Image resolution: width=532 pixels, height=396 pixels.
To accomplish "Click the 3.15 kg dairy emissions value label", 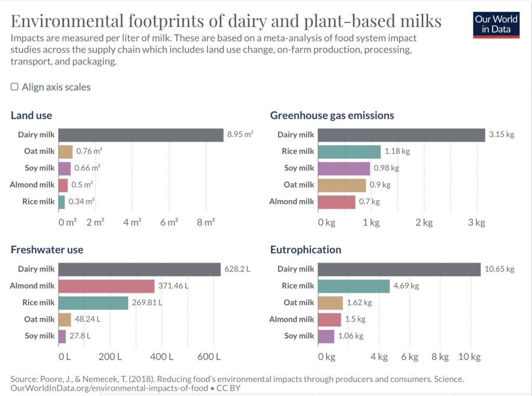I will tap(501, 135).
